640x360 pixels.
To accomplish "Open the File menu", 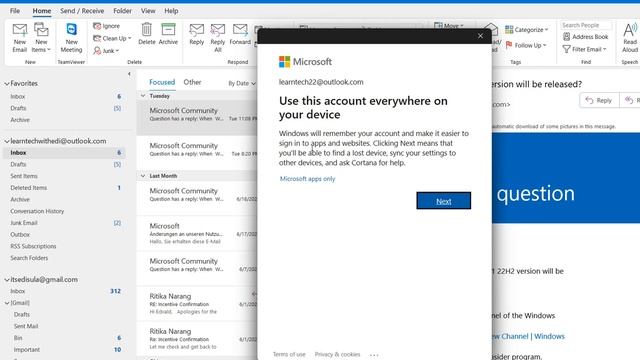I will tap(15, 11).
